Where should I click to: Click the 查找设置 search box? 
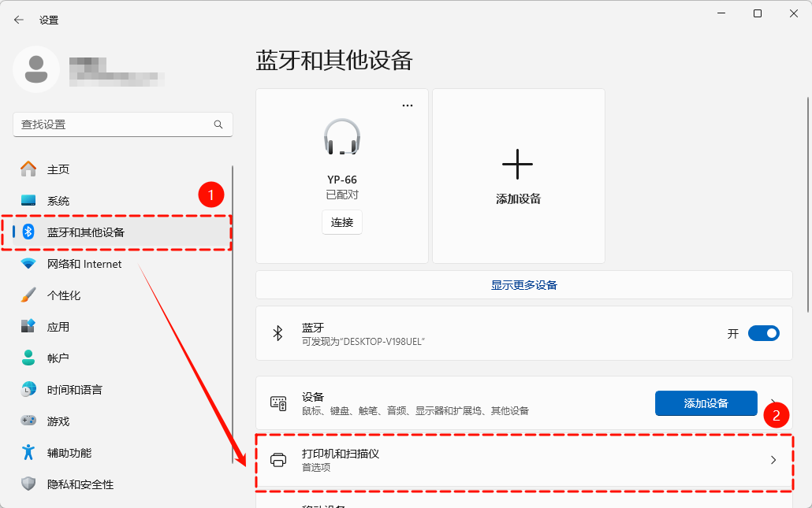[x=122, y=124]
